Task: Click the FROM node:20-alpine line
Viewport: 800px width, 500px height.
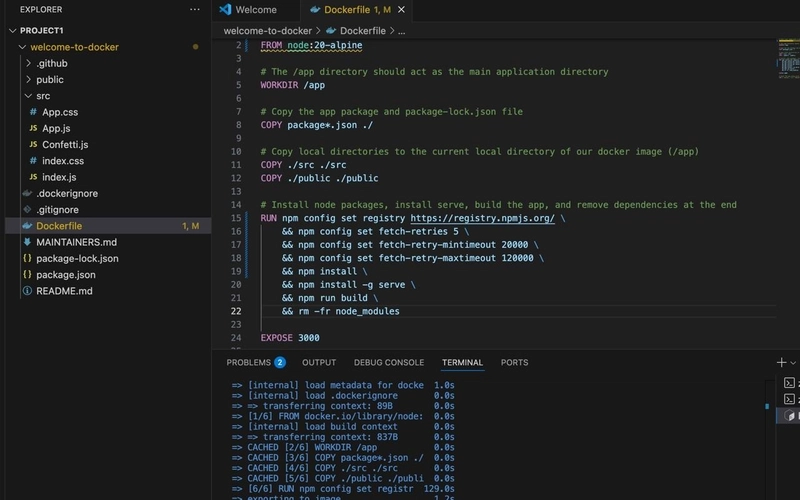Action: (x=311, y=45)
